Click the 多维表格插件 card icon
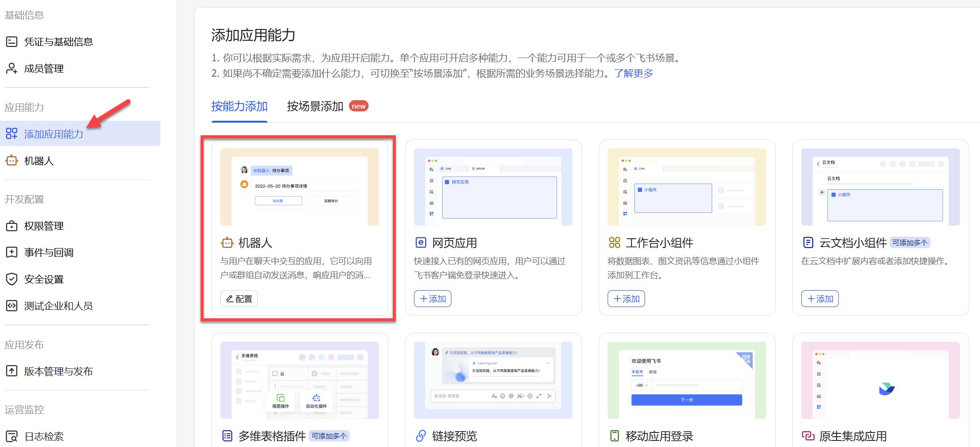980x447 pixels. click(227, 436)
